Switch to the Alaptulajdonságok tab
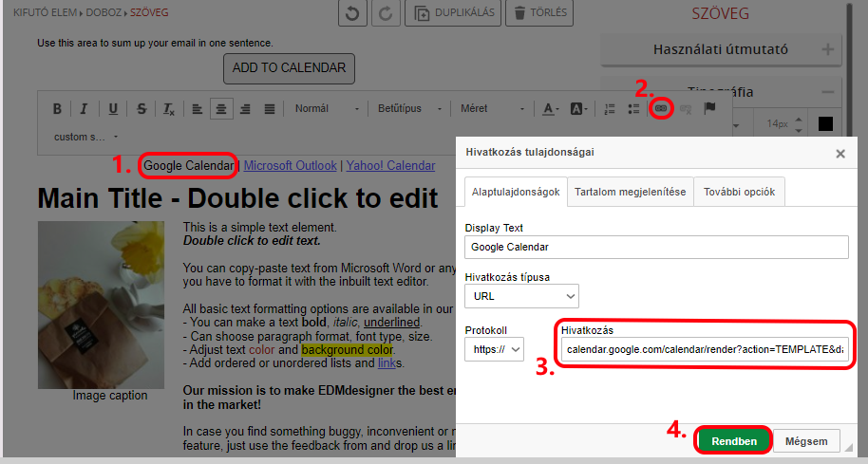Screen dimensions: 868x464 click(516, 192)
